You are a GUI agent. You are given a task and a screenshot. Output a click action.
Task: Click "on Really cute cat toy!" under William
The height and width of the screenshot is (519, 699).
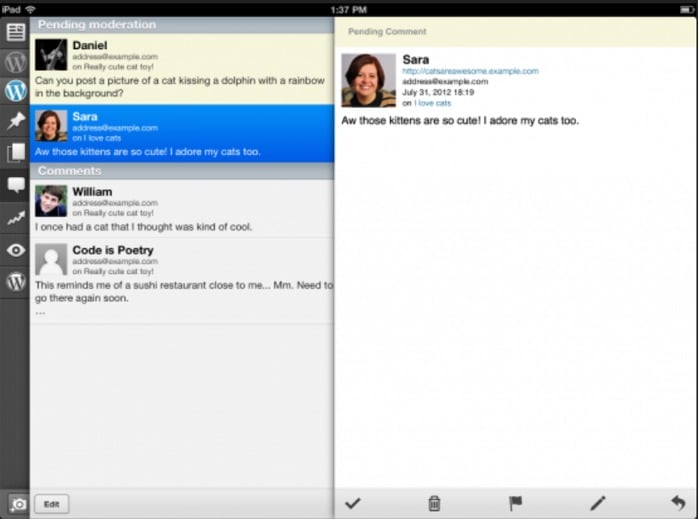pos(113,213)
